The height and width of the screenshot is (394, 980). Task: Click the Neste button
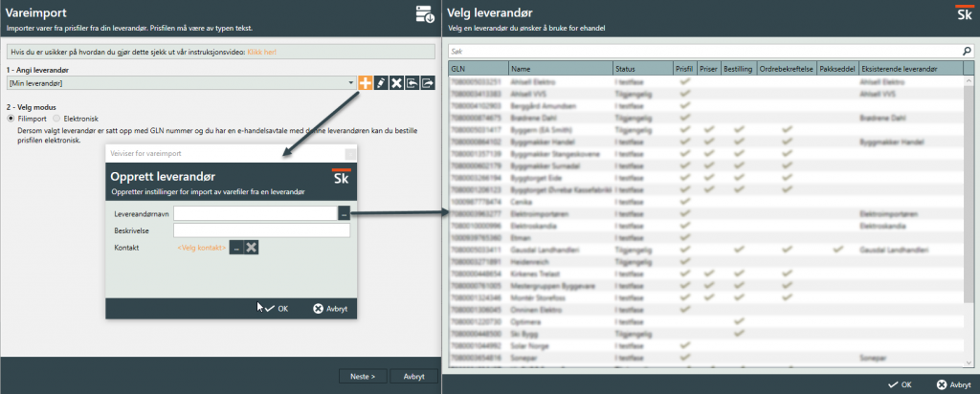coord(362,377)
